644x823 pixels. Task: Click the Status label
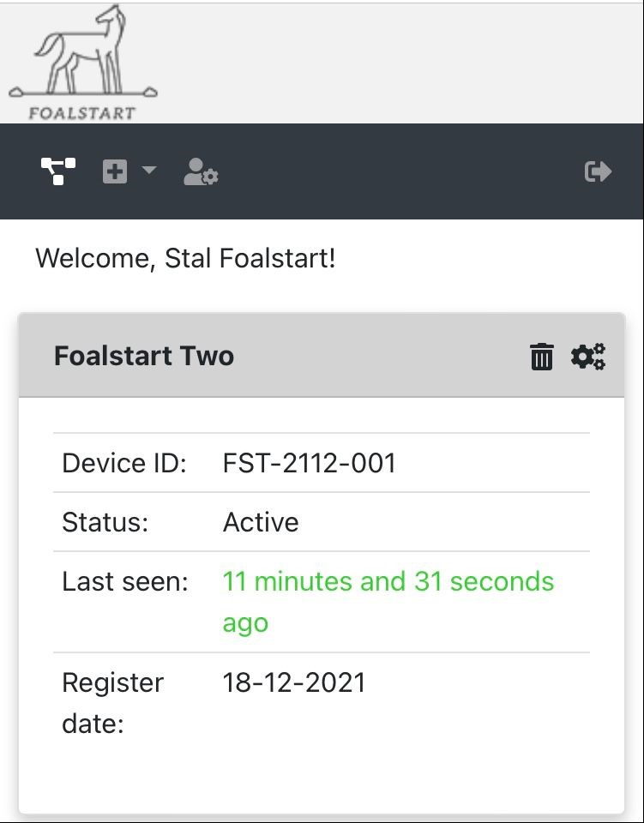point(105,522)
